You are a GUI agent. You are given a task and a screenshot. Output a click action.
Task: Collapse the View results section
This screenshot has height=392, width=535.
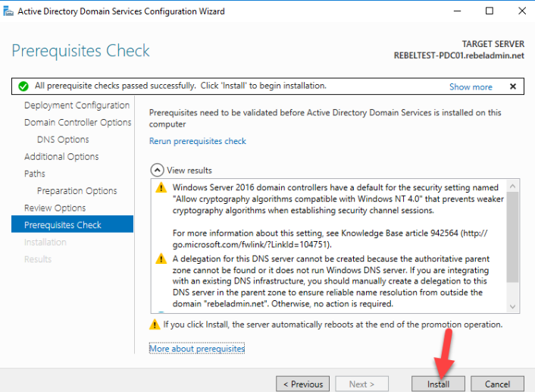coord(157,170)
